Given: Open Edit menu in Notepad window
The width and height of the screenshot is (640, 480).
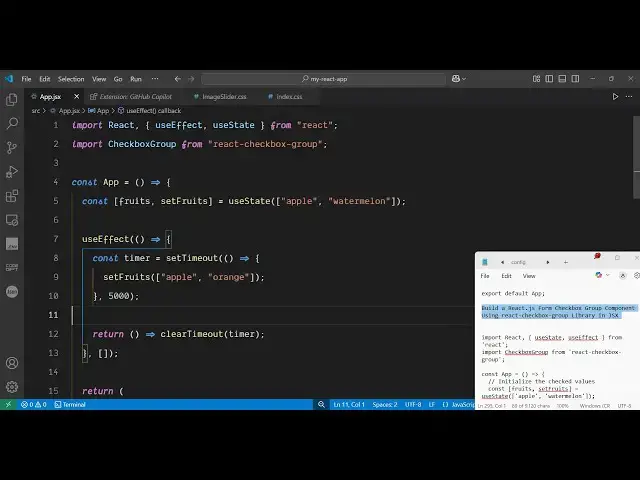Looking at the screenshot, I should click(507, 276).
